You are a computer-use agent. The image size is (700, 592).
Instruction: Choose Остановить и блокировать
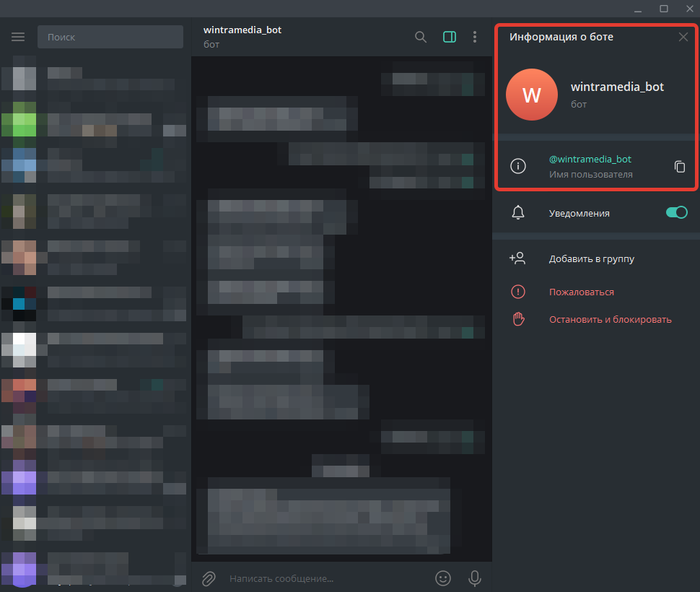coord(610,320)
